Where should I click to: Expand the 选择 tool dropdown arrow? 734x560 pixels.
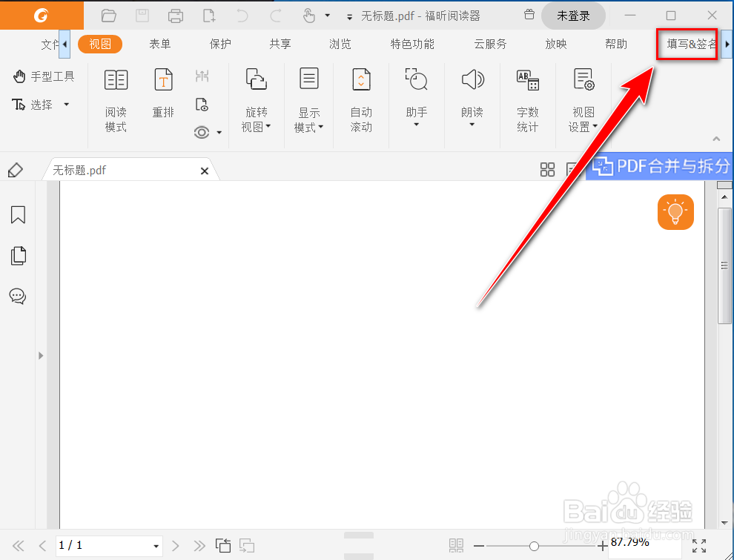pyautogui.click(x=67, y=105)
